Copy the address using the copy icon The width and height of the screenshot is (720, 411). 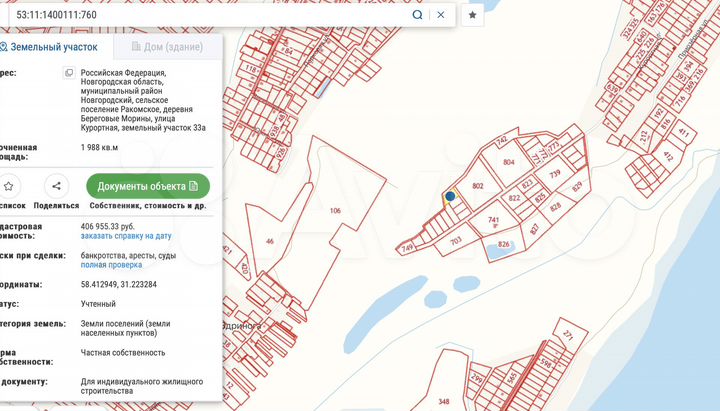click(x=68, y=73)
